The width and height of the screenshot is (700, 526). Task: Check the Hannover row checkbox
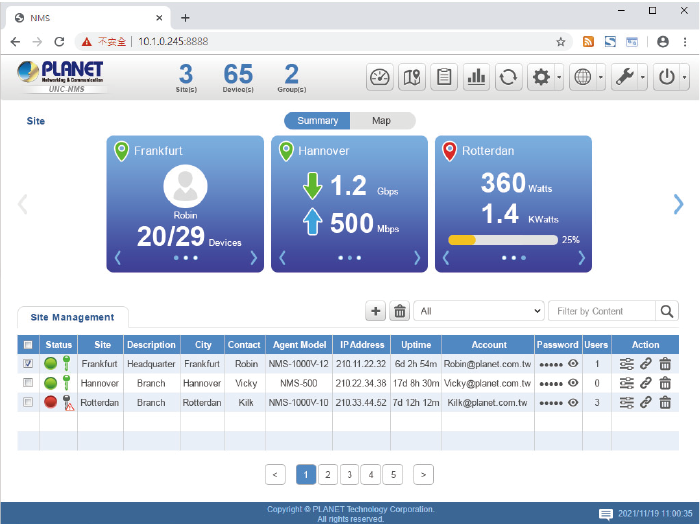(x=28, y=383)
